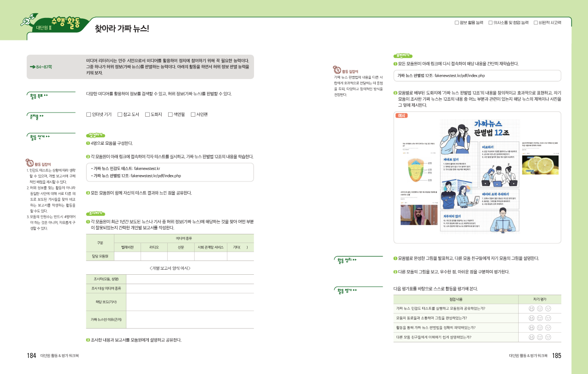Viewport: 588px width, 374px height.
Task: Tick the 색연필 checkbox
Action: pos(170,114)
